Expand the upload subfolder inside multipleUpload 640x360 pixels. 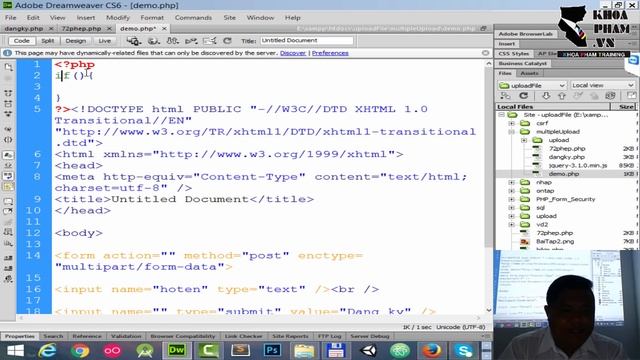tap(524, 140)
